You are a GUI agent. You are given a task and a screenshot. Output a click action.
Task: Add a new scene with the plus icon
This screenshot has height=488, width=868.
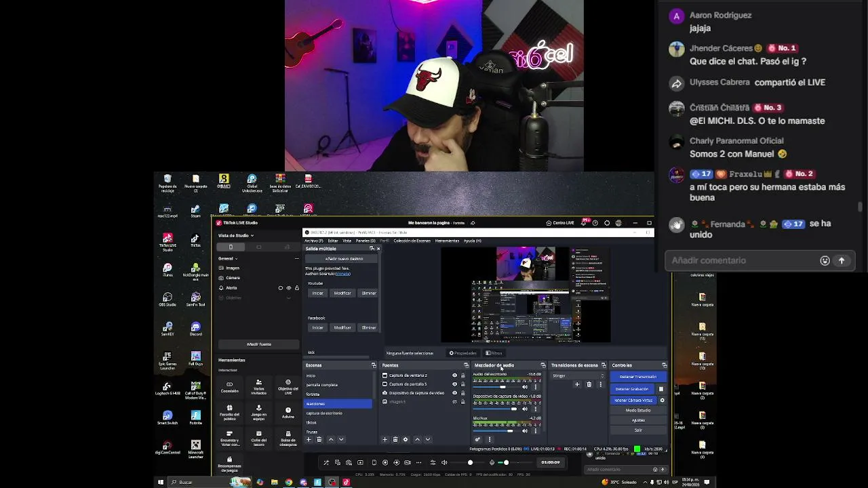tap(309, 439)
